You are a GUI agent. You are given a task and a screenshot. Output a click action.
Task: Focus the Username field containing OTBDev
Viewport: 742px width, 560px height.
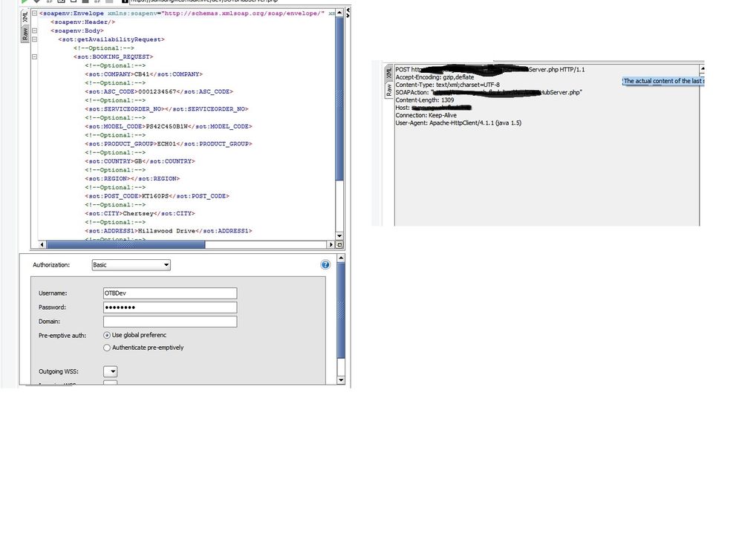170,293
